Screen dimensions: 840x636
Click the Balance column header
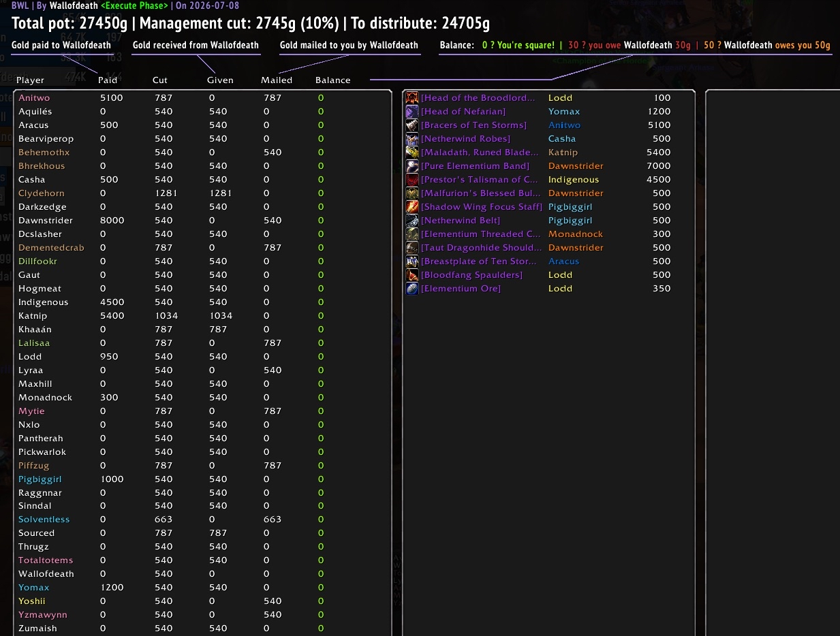tap(333, 80)
